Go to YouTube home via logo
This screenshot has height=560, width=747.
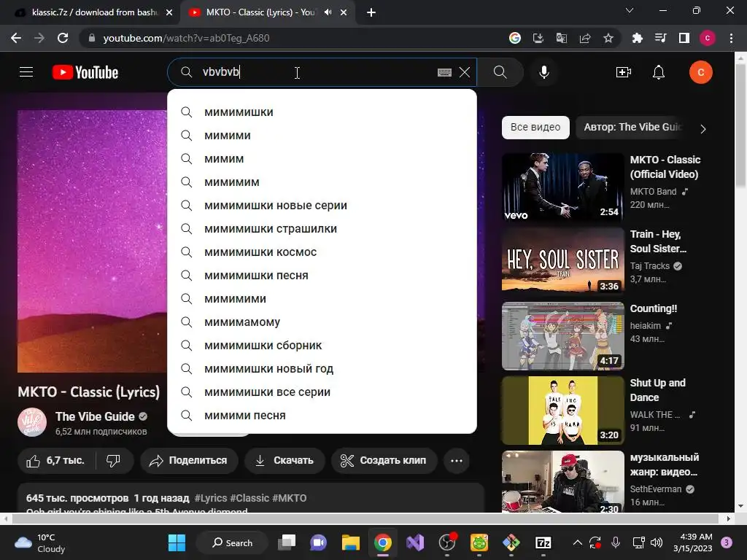tap(85, 72)
